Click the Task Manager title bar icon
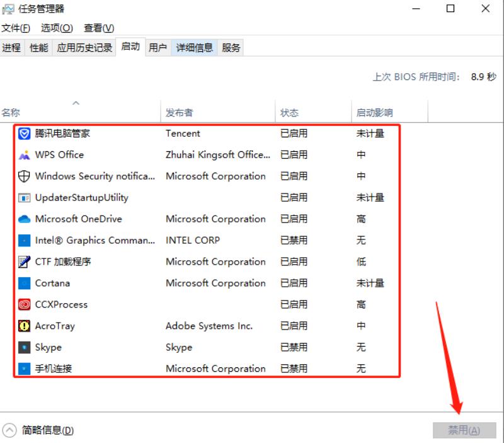Screen dimensions: 504x443 (x=8, y=9)
